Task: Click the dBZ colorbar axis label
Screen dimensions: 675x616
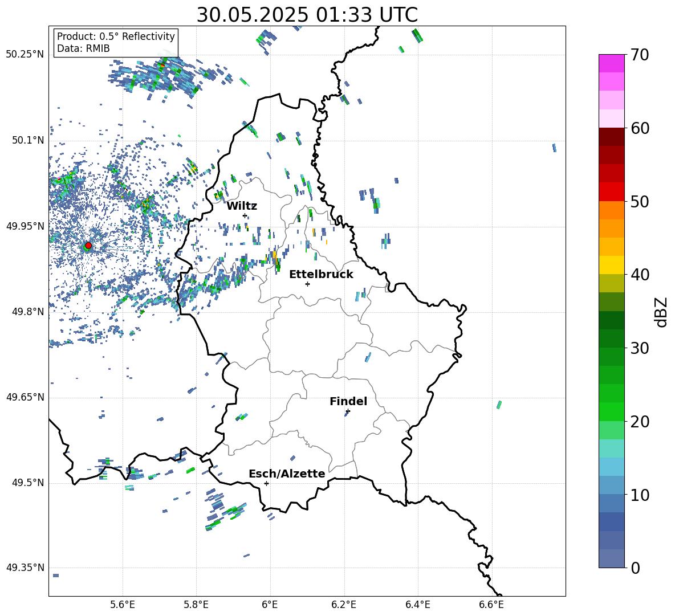Action: coord(662,312)
